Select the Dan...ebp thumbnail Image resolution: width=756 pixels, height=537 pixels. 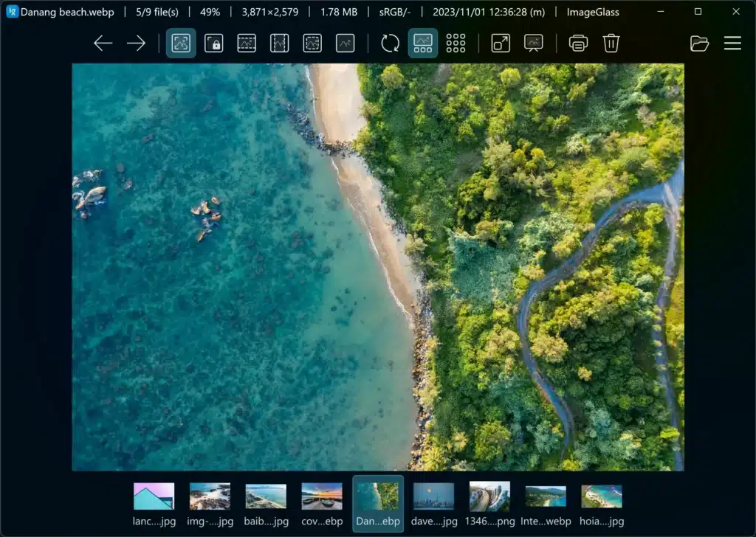(x=378, y=505)
